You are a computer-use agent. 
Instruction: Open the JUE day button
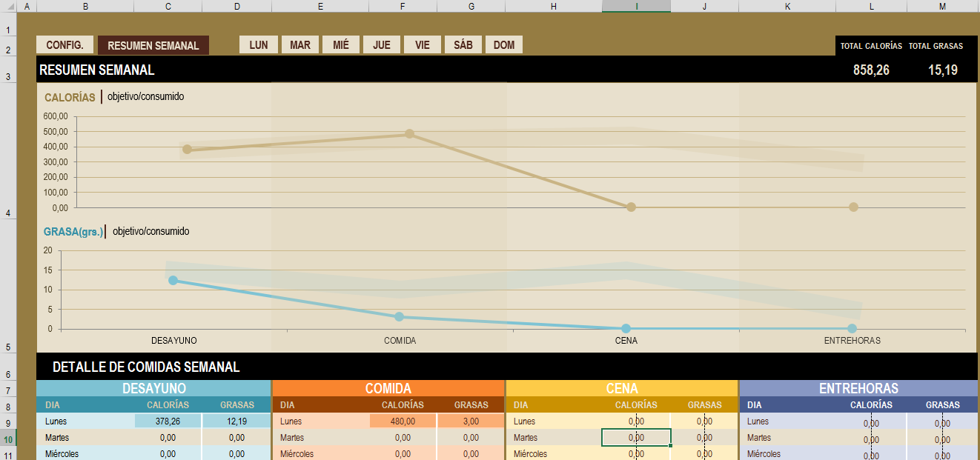point(382,45)
